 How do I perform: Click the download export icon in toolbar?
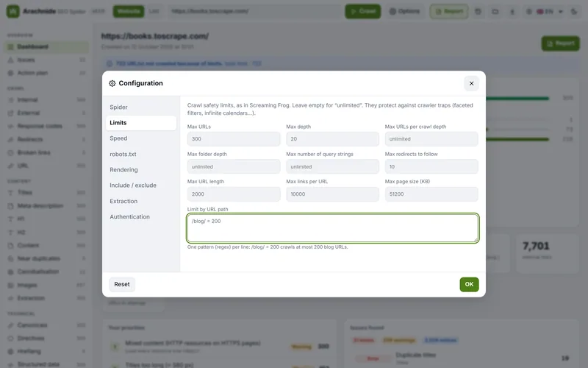click(512, 11)
